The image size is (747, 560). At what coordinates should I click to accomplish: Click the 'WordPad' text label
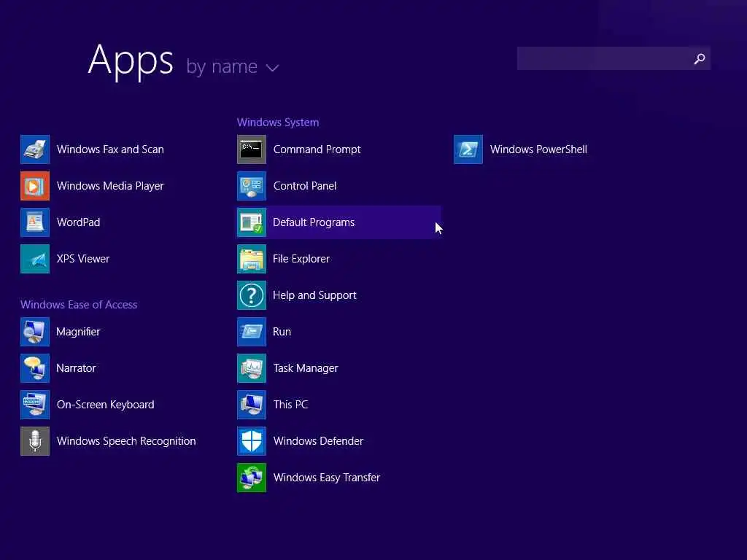[79, 222]
